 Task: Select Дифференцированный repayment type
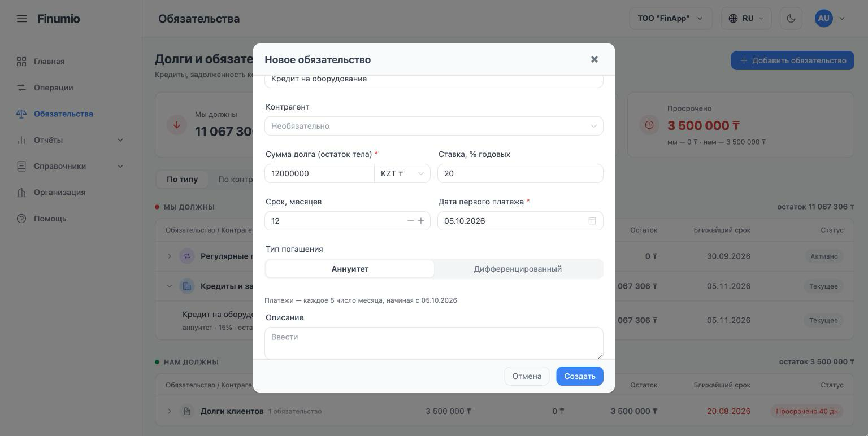point(518,269)
